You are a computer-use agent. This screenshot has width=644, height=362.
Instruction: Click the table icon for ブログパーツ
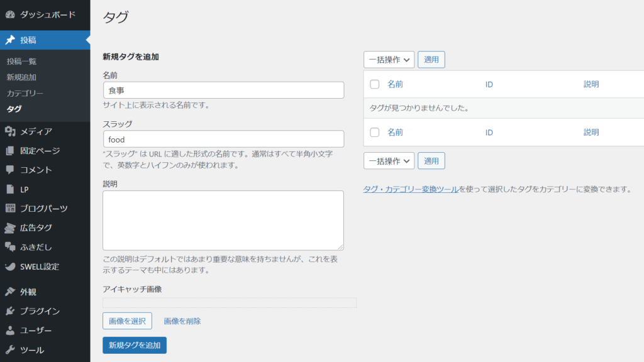(10, 208)
